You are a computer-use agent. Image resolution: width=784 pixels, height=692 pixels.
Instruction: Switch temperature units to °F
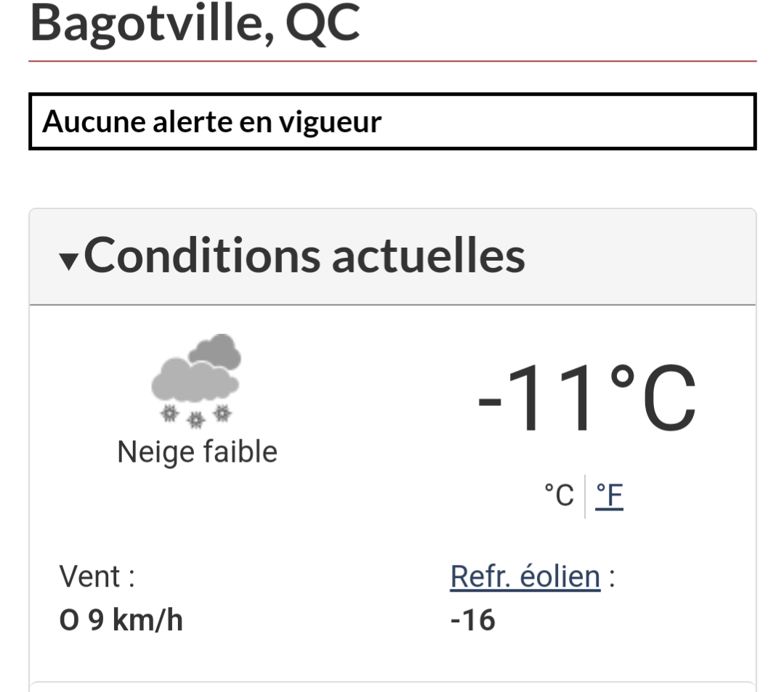tap(609, 496)
